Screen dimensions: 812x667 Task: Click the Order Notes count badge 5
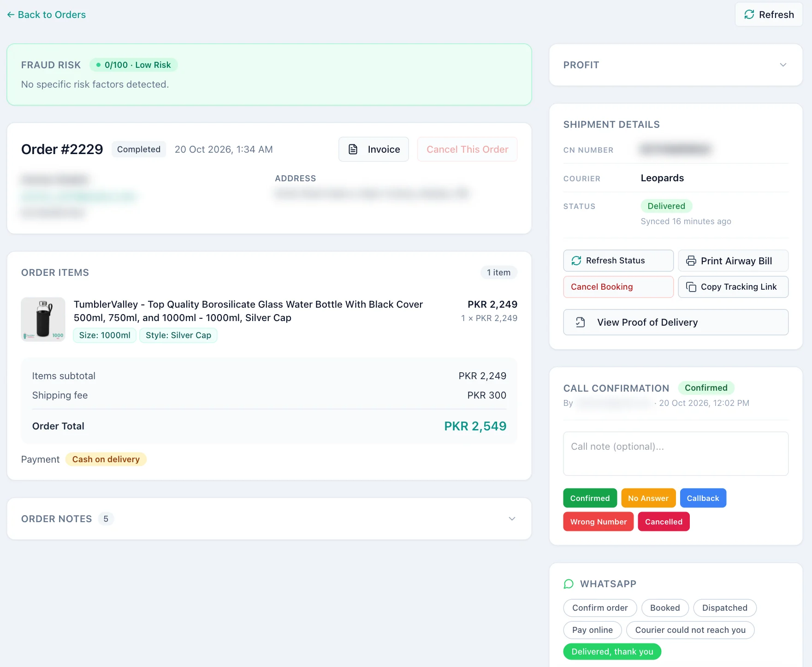[x=106, y=519]
